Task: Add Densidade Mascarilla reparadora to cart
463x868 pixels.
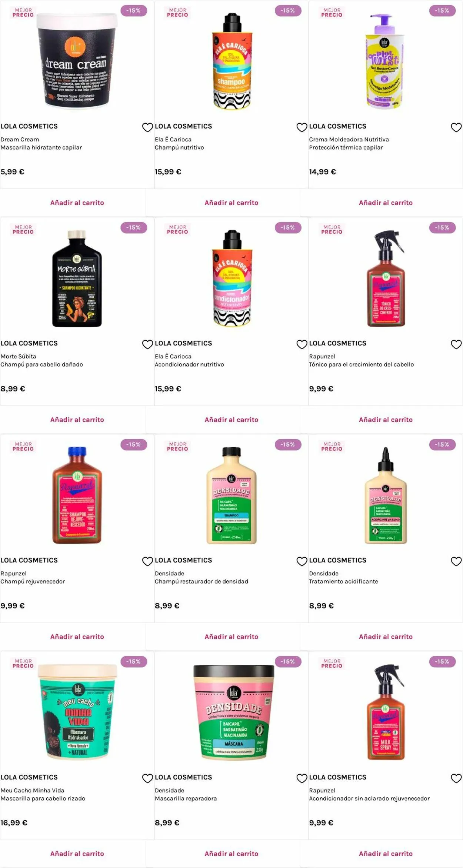Action: click(231, 854)
